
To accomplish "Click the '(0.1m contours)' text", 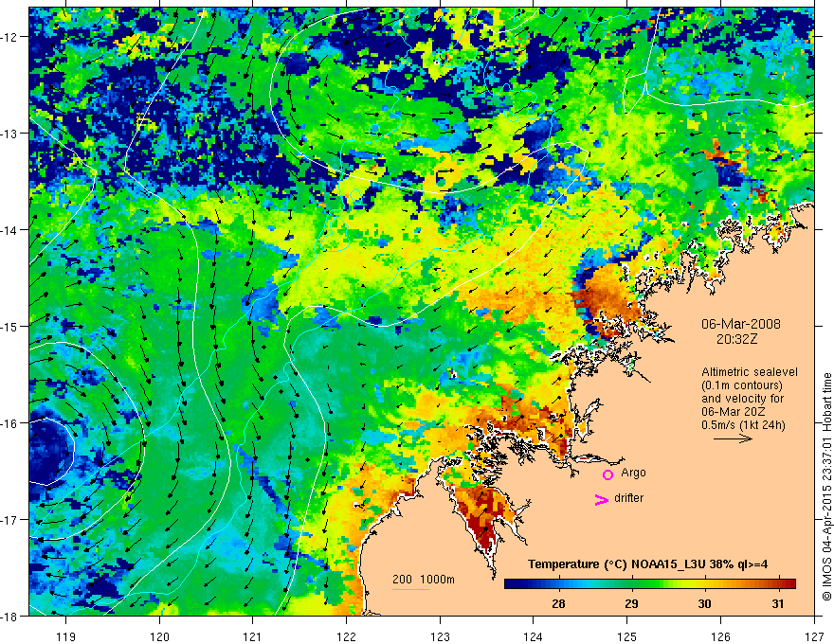I will (742, 385).
